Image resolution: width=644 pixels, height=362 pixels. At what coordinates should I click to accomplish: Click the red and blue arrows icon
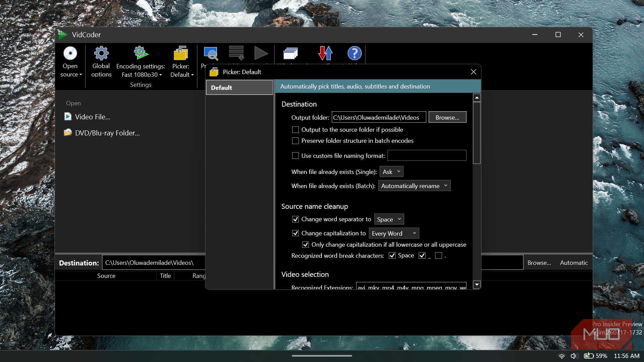pyautogui.click(x=325, y=53)
